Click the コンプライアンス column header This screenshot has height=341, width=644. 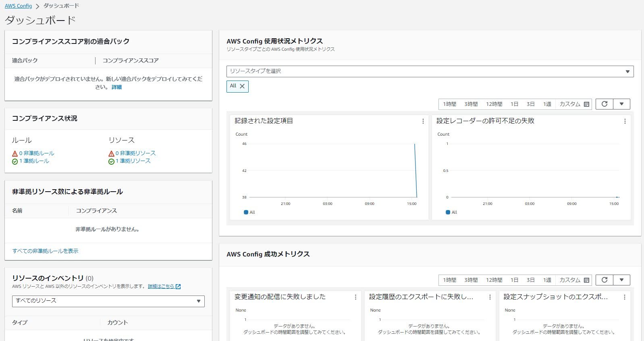click(x=96, y=211)
